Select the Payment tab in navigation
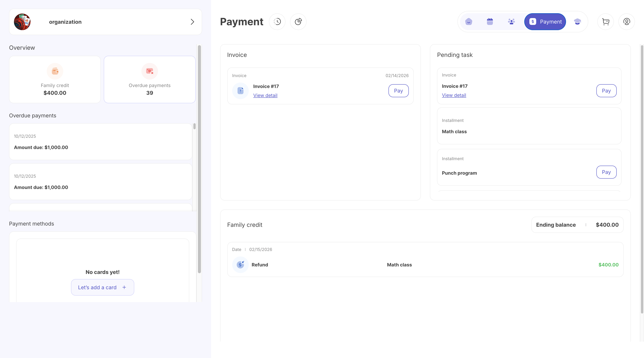Image resolution: width=644 pixels, height=358 pixels. (x=545, y=22)
